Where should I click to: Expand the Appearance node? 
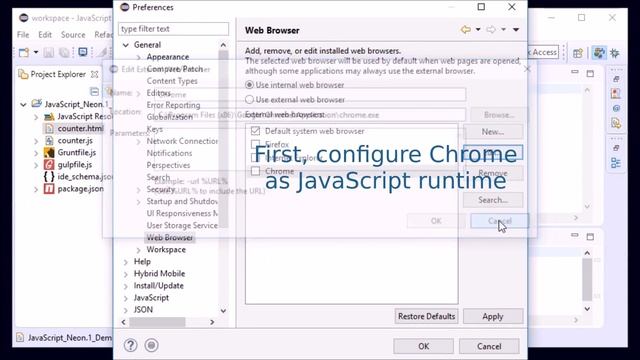click(138, 57)
